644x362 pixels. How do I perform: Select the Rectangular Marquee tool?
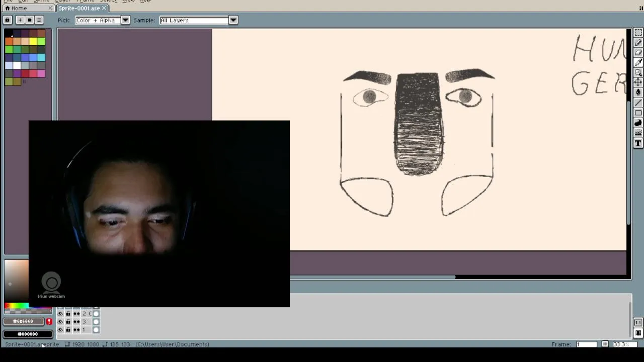(x=638, y=33)
